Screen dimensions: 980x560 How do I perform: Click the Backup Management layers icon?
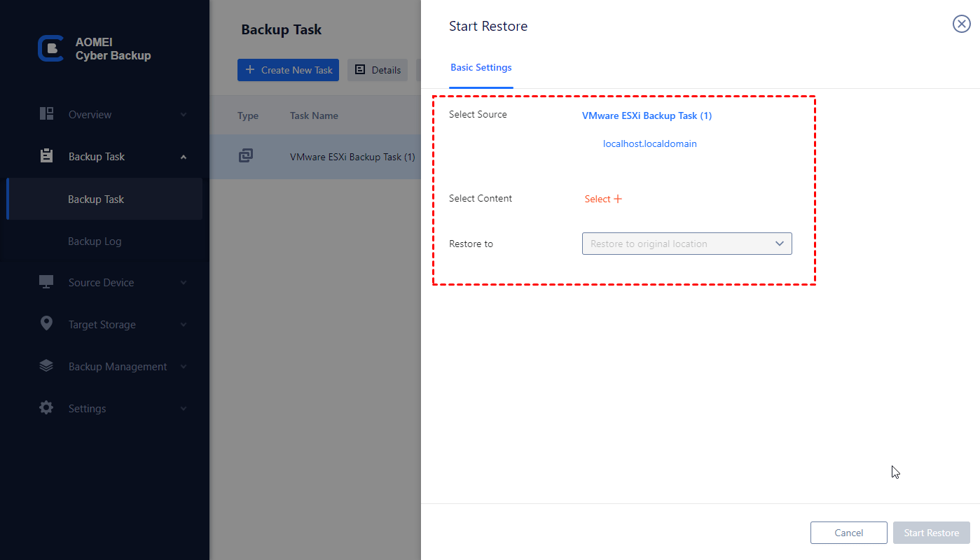point(46,365)
